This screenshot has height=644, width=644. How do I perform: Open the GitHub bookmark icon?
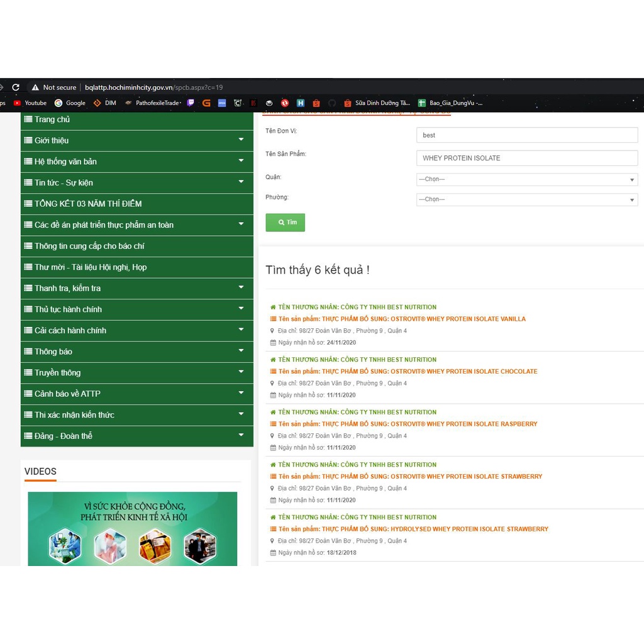tap(332, 103)
